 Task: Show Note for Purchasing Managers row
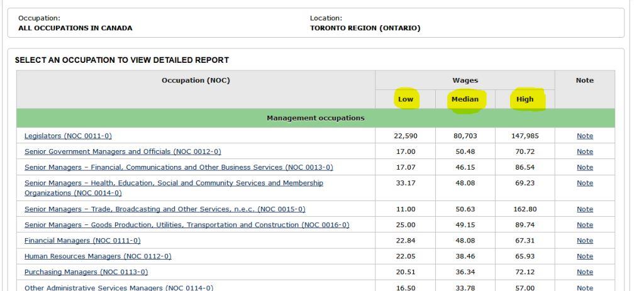point(584,272)
